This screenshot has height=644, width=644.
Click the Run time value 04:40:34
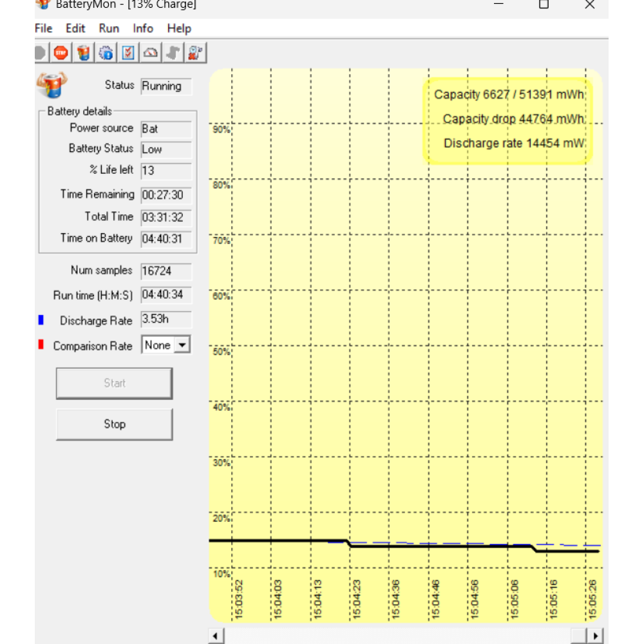click(x=166, y=295)
